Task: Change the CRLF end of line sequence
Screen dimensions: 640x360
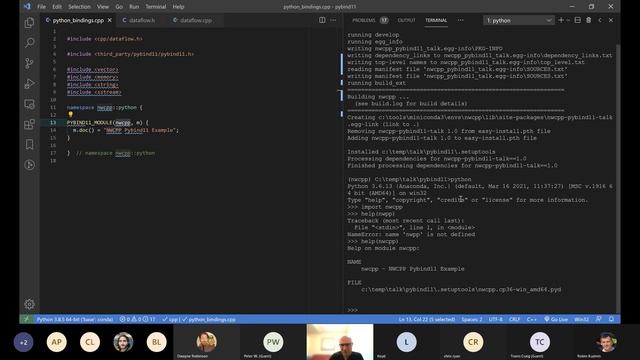Action: [514, 319]
